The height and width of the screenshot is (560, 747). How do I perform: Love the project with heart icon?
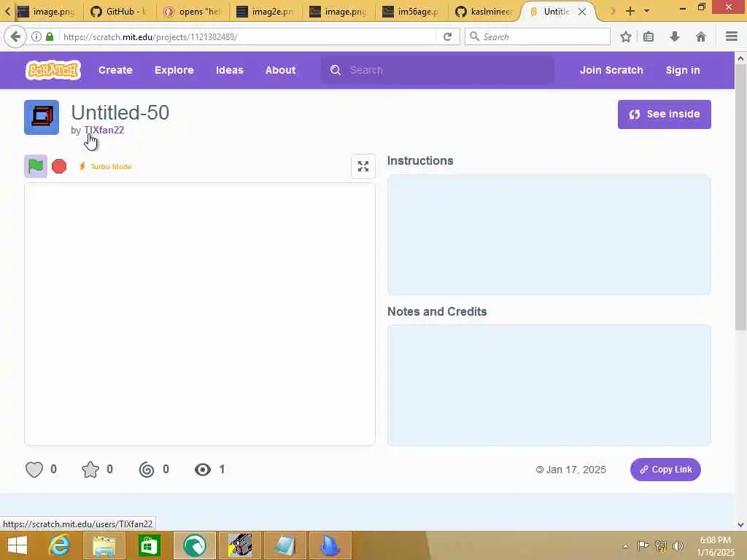coord(34,470)
